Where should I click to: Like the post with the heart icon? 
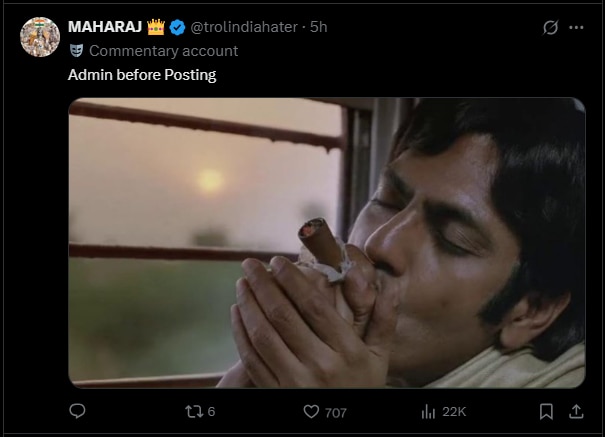(311, 411)
